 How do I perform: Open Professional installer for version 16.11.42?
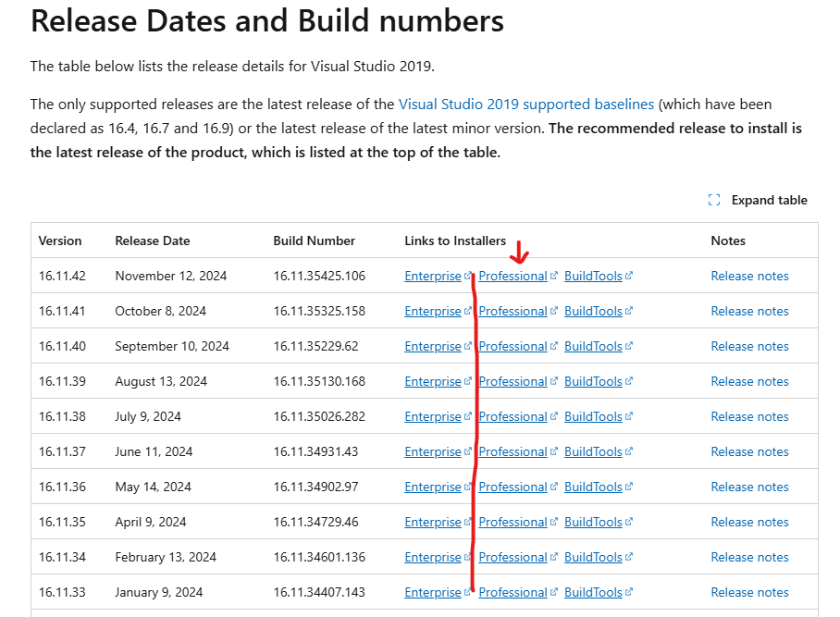tap(513, 276)
